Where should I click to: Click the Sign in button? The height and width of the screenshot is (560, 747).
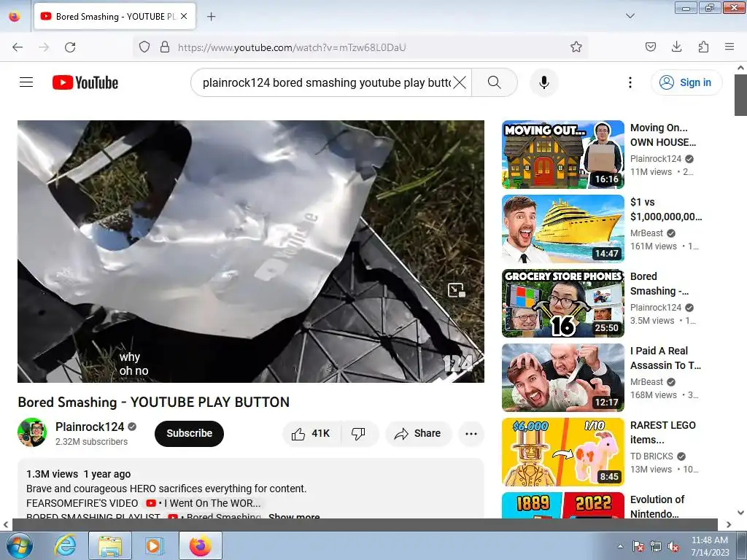point(686,82)
